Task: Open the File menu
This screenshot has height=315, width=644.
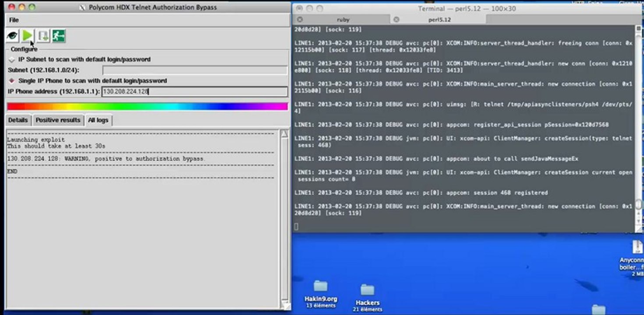Action: pos(14,20)
